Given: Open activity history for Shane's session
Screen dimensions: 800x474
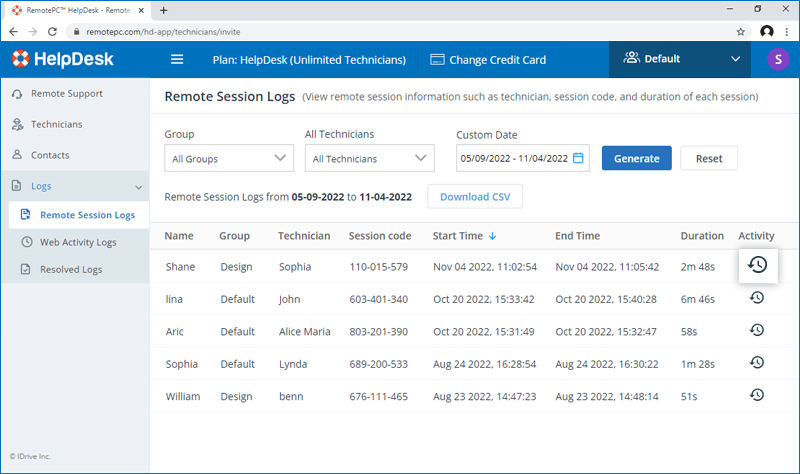Looking at the screenshot, I should [758, 265].
